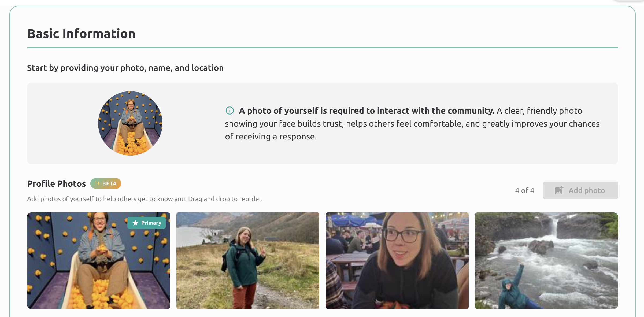Set the waterfall photo as Primary

tap(546, 260)
